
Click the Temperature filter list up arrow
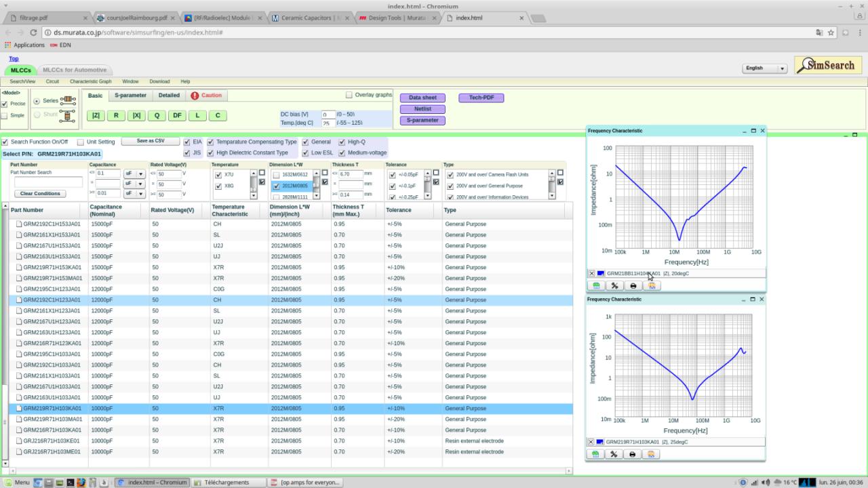[x=254, y=173]
